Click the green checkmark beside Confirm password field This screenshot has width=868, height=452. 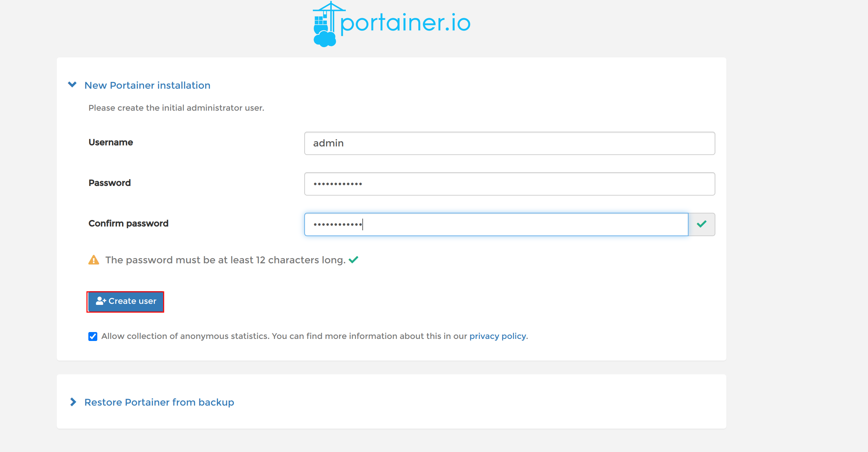click(702, 224)
